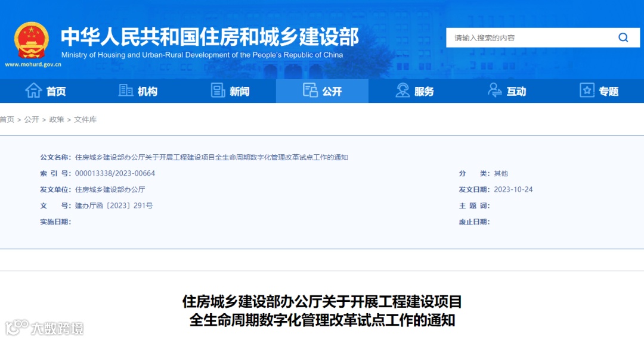Click the house icon beside 首页
This screenshot has width=644, height=340.
(x=33, y=91)
